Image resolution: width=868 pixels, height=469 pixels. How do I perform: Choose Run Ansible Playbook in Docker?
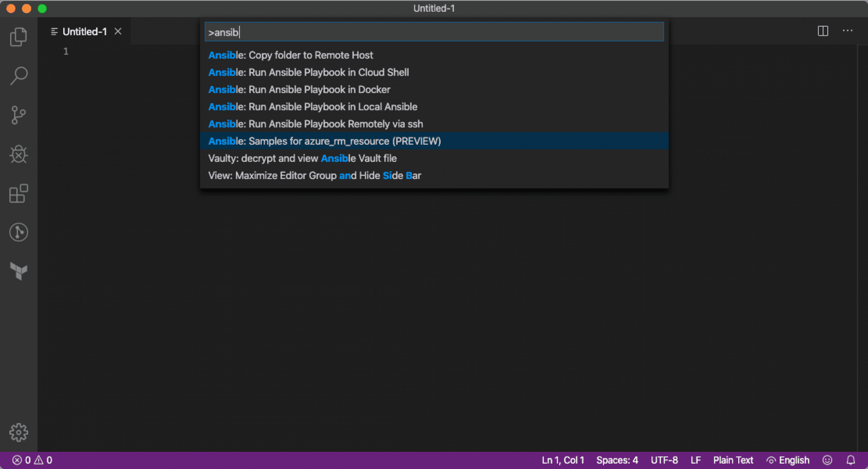point(434,90)
